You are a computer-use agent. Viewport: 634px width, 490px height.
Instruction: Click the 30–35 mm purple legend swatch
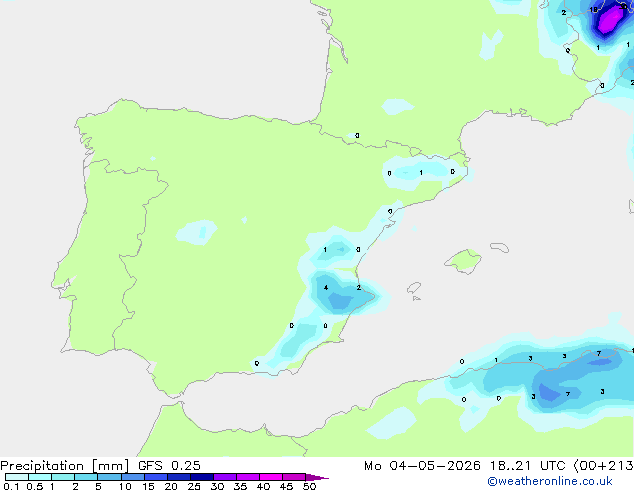pyautogui.click(x=225, y=477)
